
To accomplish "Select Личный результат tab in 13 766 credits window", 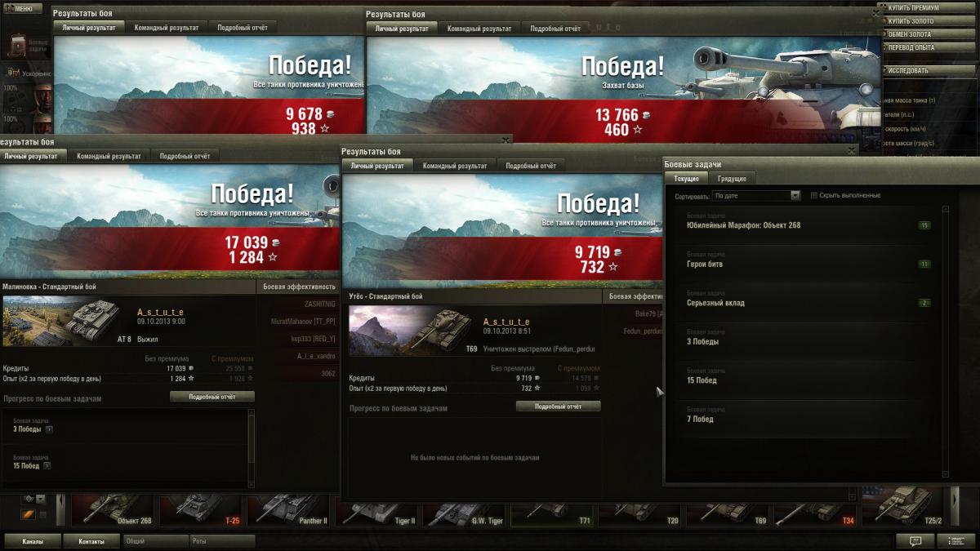I will 402,29.
